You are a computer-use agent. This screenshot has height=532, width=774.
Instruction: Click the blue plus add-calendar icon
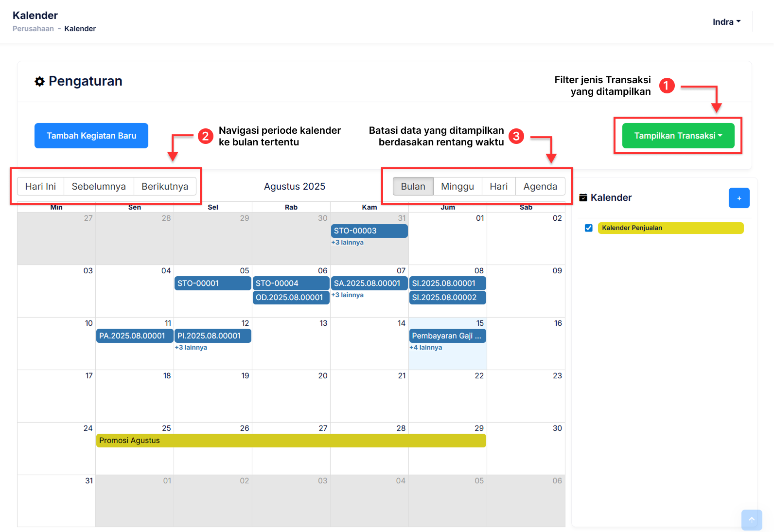point(739,198)
